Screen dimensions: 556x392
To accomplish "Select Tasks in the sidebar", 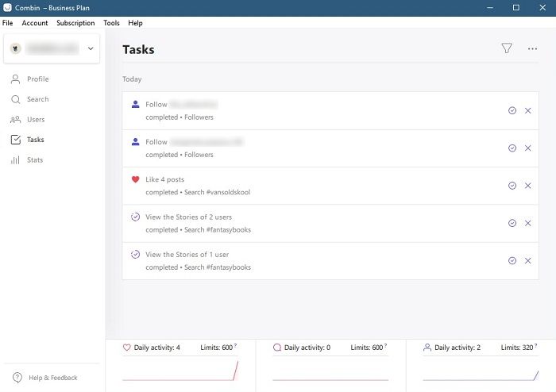I will tap(28, 140).
